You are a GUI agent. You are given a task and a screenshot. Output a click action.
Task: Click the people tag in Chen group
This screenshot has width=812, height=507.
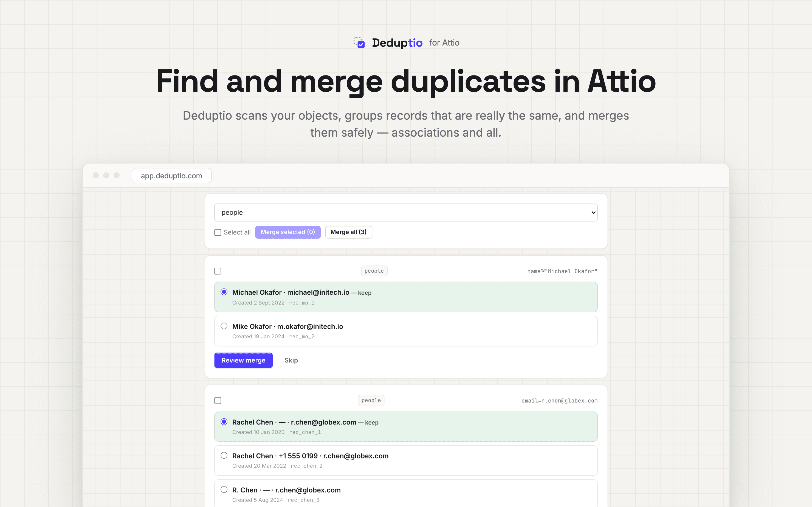371,400
